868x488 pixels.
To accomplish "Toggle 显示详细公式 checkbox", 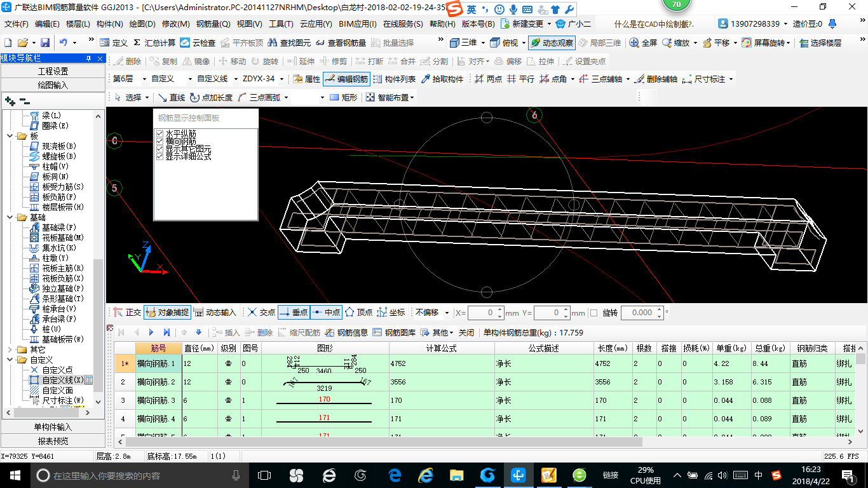I will tap(159, 156).
